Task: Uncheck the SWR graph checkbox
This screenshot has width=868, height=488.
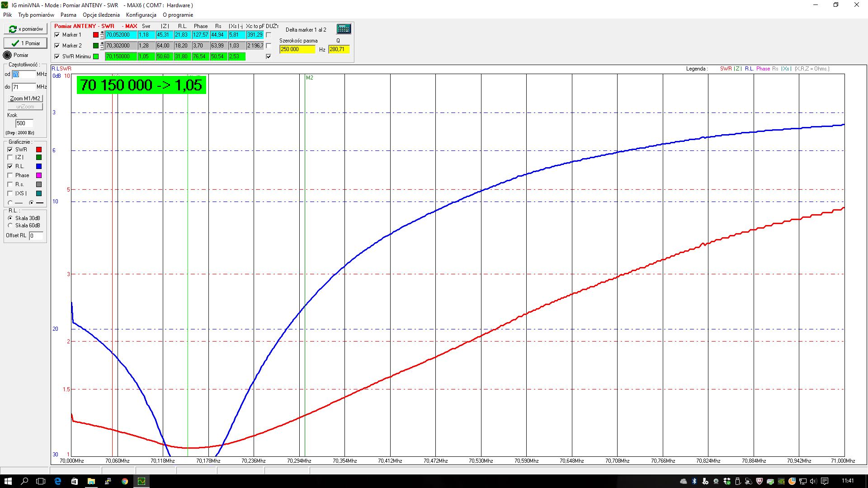Action: coord(10,150)
